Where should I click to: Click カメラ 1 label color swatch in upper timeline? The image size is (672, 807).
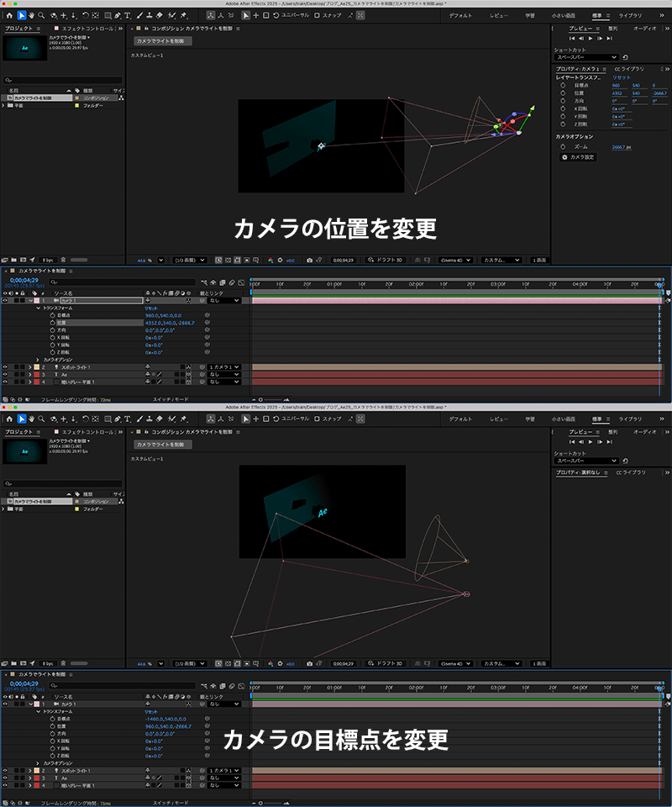tap(36, 300)
